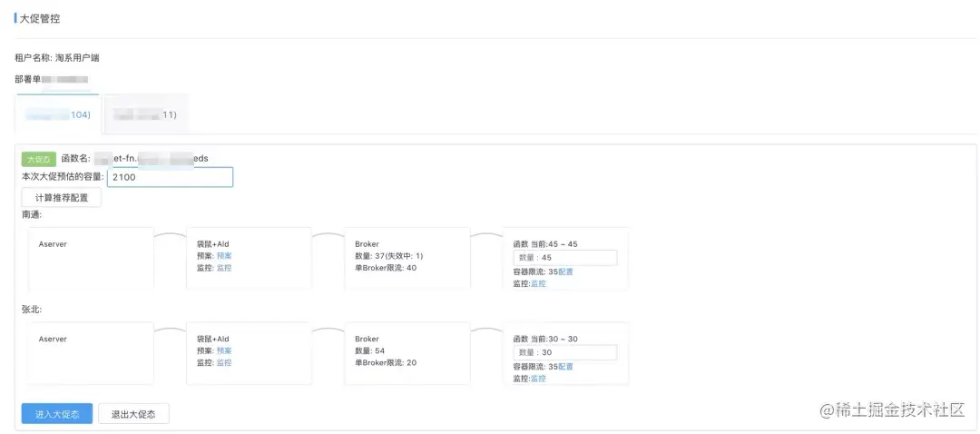This screenshot has width=980, height=434.
Task: Select the 租户名称: 淘系用户端 text
Action: [57, 57]
